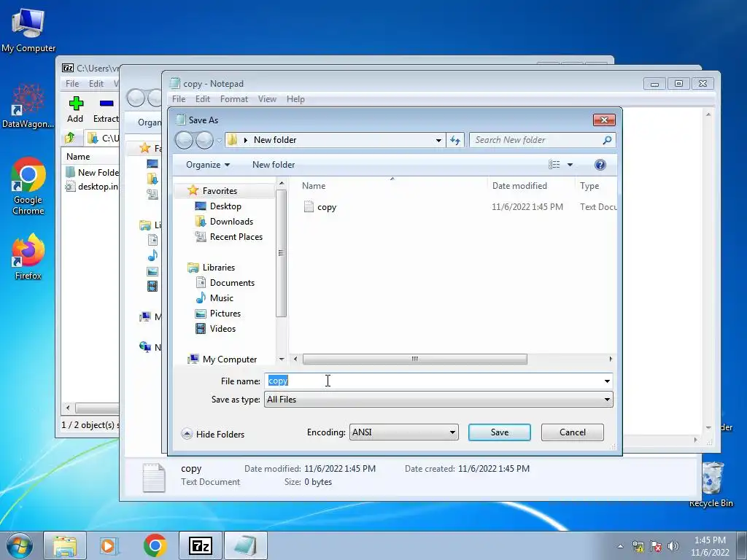
Task: Click the 7-Zip Add button
Action: click(75, 109)
